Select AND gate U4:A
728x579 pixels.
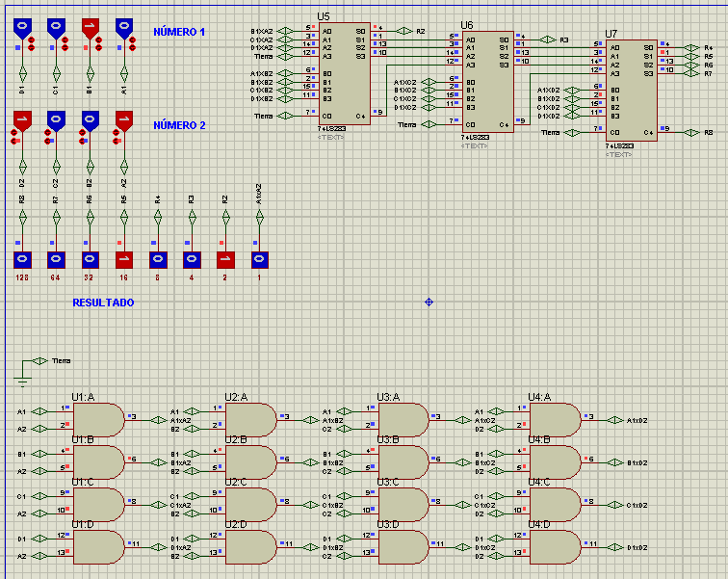(x=556, y=420)
